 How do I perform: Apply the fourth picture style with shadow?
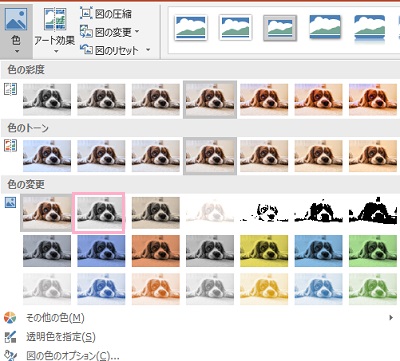pyautogui.click(x=325, y=27)
